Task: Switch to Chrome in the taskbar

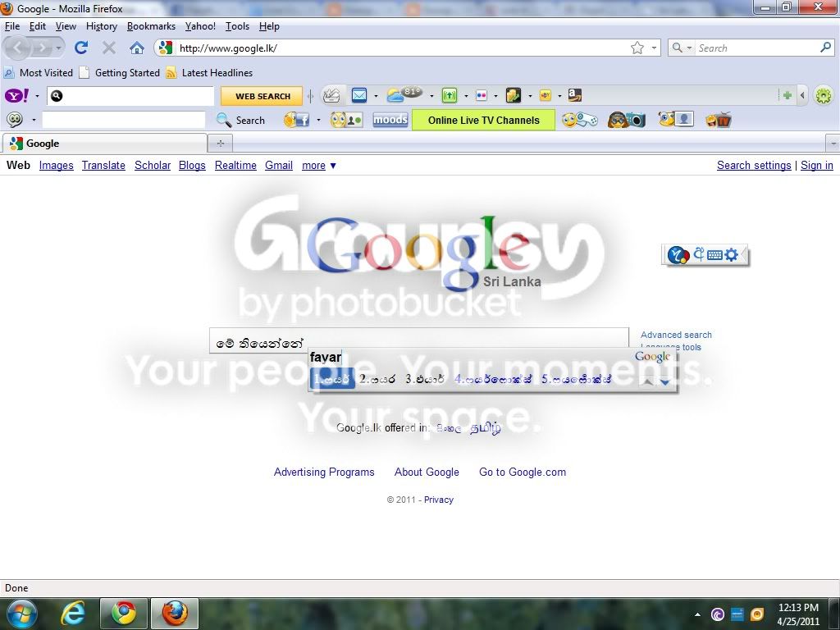Action: point(123,614)
